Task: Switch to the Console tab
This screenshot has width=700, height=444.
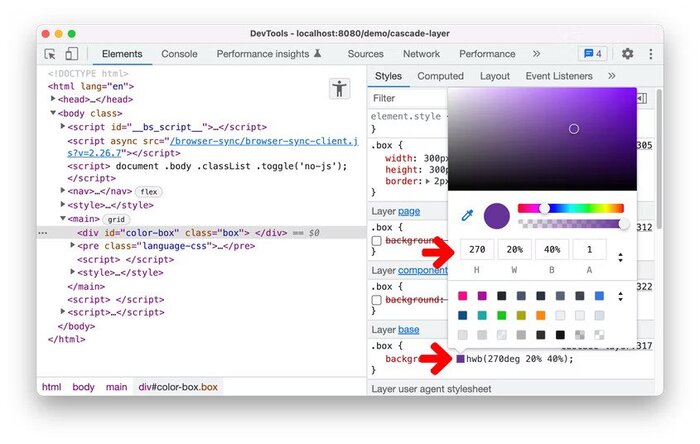Action: coord(179,54)
